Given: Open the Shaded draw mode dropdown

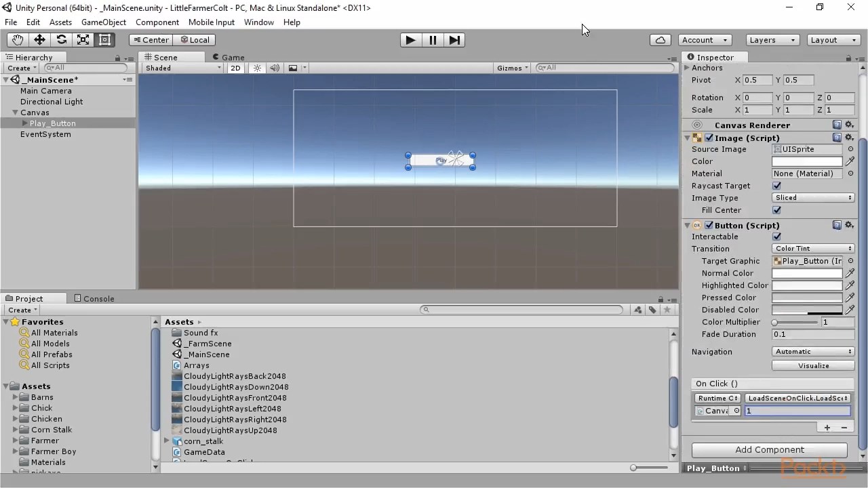Looking at the screenshot, I should [183, 68].
